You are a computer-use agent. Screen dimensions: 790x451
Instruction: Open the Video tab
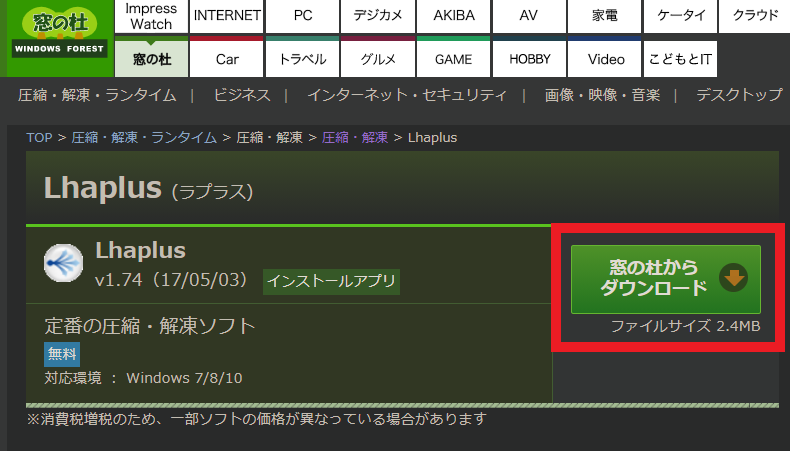pyautogui.click(x=604, y=59)
